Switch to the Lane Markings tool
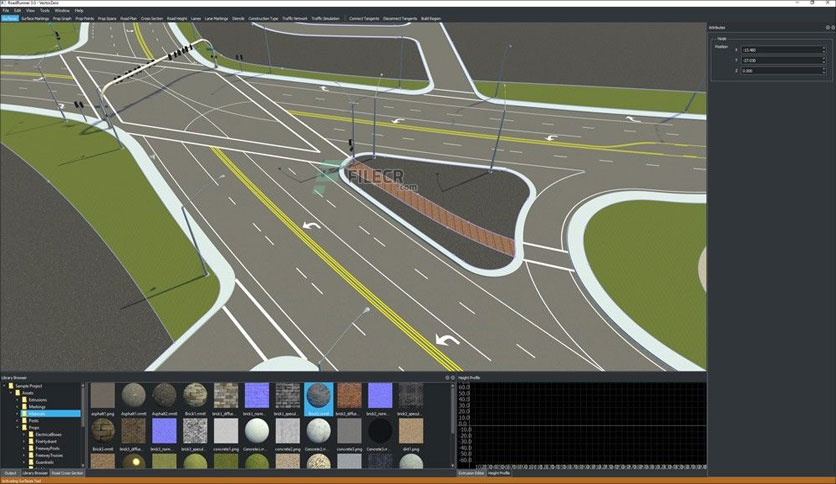Screen dimensions: 836x484 (216, 18)
